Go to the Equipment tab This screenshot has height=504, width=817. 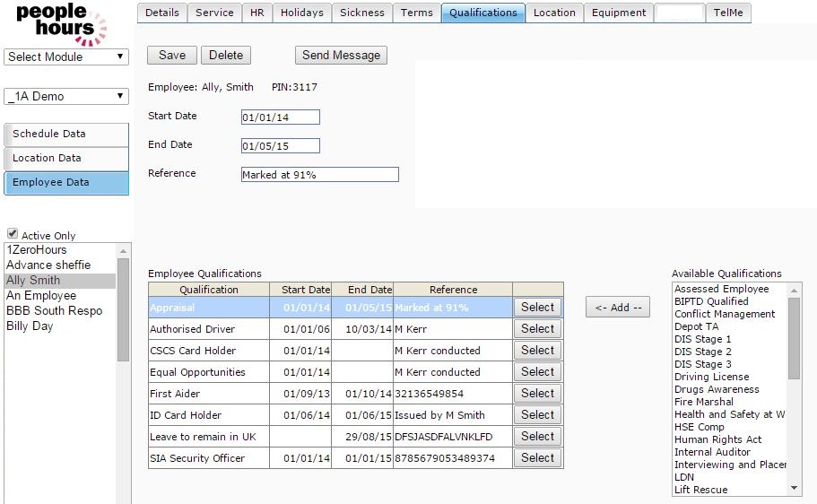tap(619, 13)
